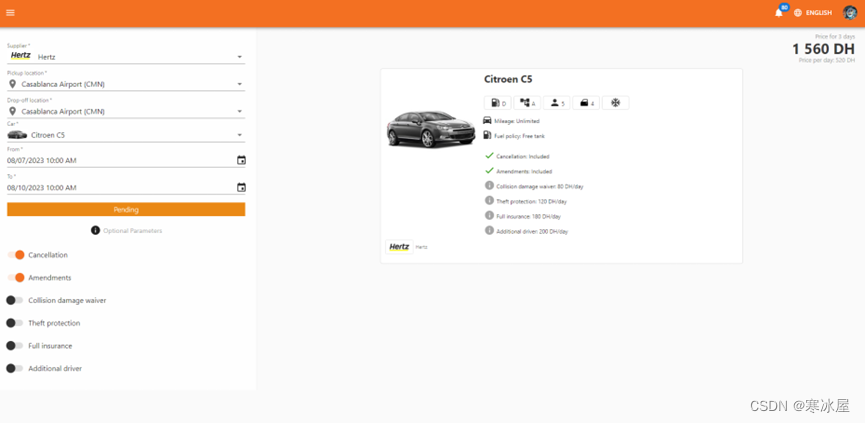
Task: Click the globe language icon
Action: pos(798,13)
